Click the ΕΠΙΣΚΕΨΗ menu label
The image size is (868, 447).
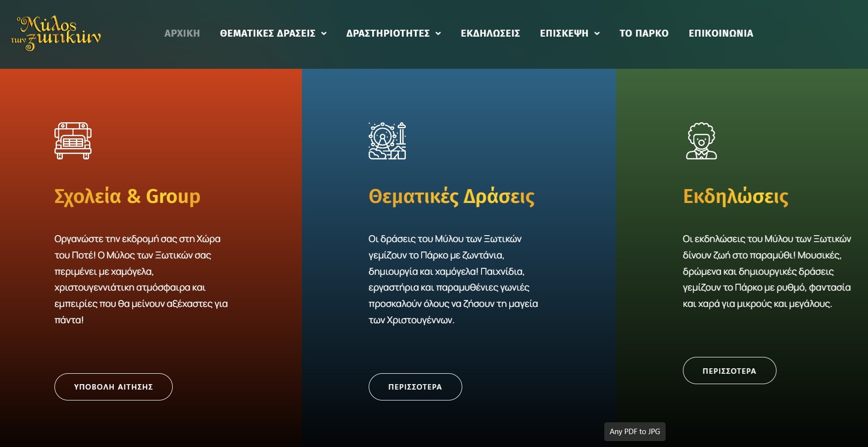tap(564, 33)
